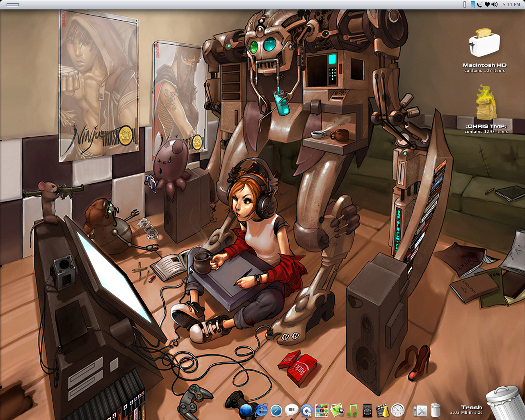
Task: Click the phone handset menu bar icon
Action: (479, 5)
